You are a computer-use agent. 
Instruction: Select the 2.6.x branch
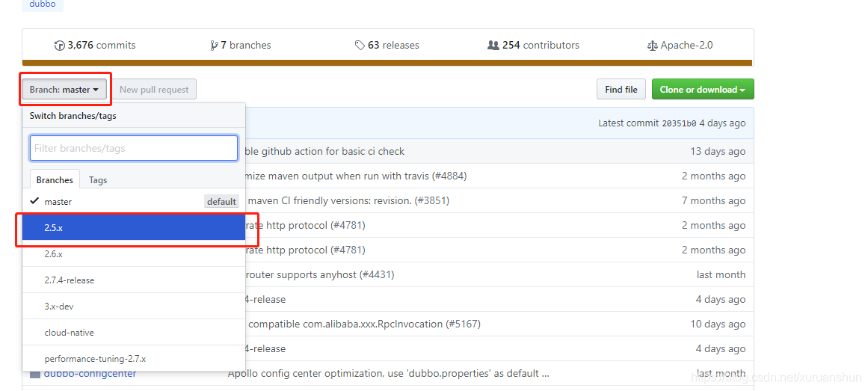(133, 253)
